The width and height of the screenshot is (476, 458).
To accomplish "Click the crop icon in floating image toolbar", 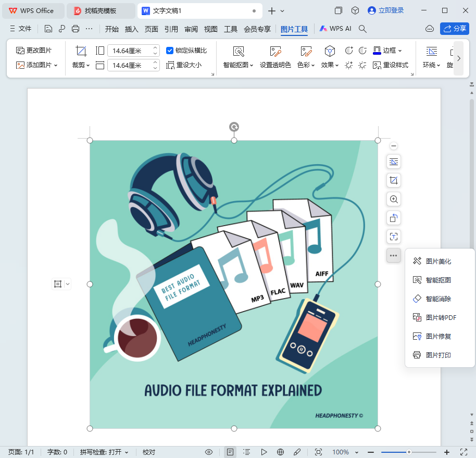I will (394, 180).
